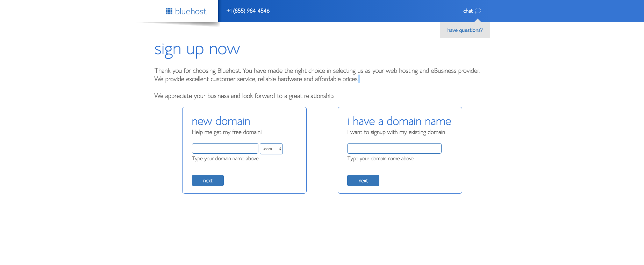Call the +1 (855) 984-4546 phone number
644x265 pixels.
click(248, 11)
